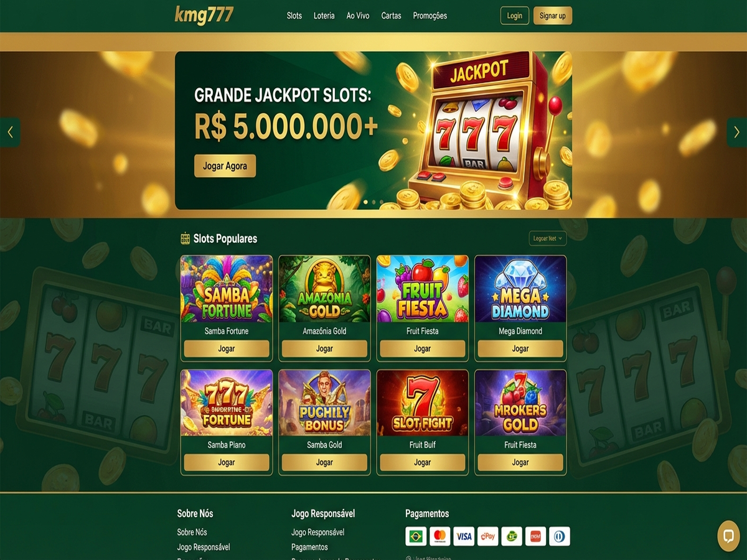This screenshot has height=560, width=747.
Task: Open the Promoções menu item
Action: coord(430,16)
